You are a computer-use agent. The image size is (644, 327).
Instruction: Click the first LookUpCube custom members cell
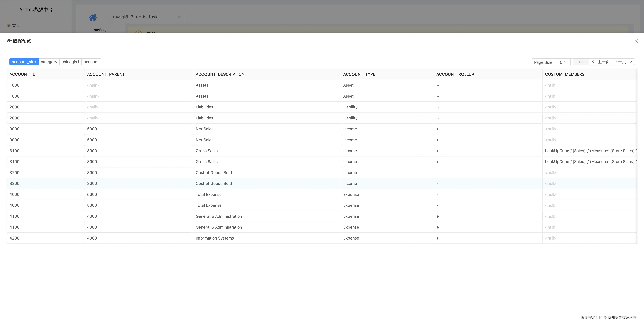[590, 151]
